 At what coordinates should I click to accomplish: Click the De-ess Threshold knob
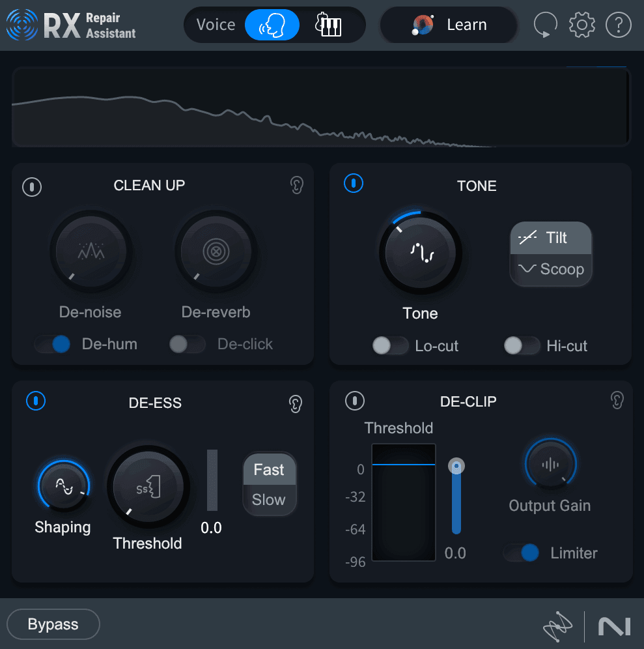(148, 487)
